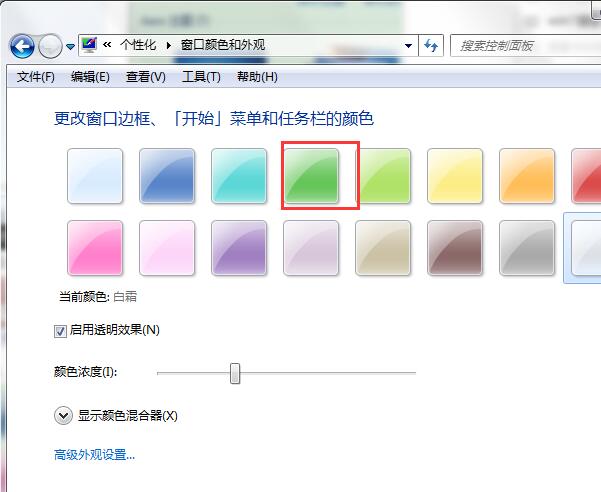Navigate to 个性化 breadcrumb
The height and width of the screenshot is (492, 601).
[x=138, y=45]
